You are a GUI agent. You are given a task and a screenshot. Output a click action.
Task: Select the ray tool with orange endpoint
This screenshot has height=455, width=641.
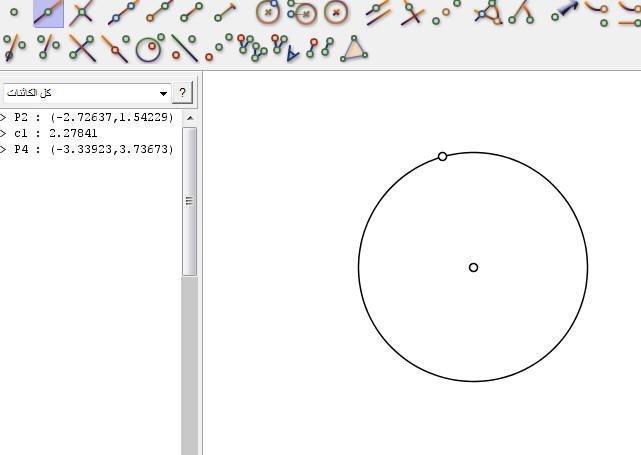tap(159, 12)
